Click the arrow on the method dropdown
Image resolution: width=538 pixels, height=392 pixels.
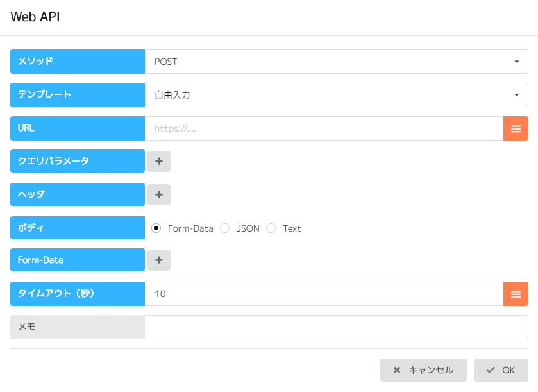[517, 62]
